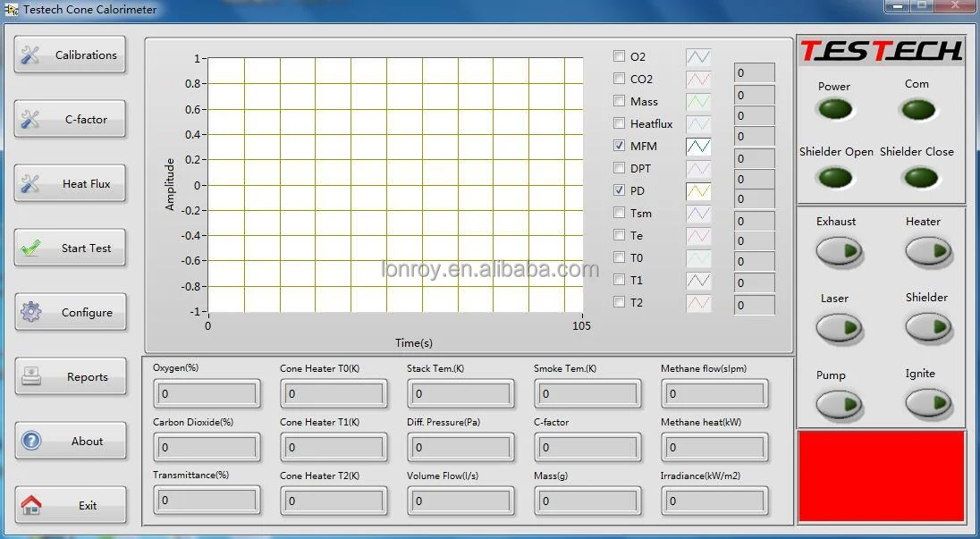Enable the O2 plot checkbox
980x539 pixels.
619,56
